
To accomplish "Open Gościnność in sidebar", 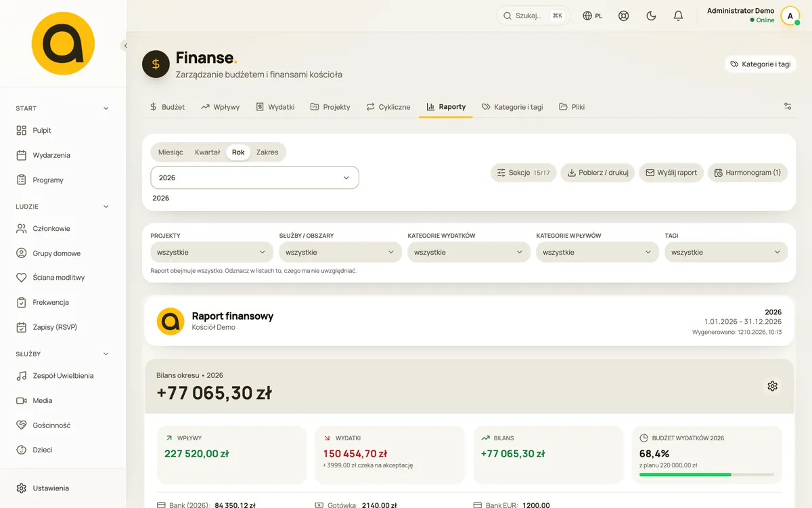I will pyautogui.click(x=63, y=425).
